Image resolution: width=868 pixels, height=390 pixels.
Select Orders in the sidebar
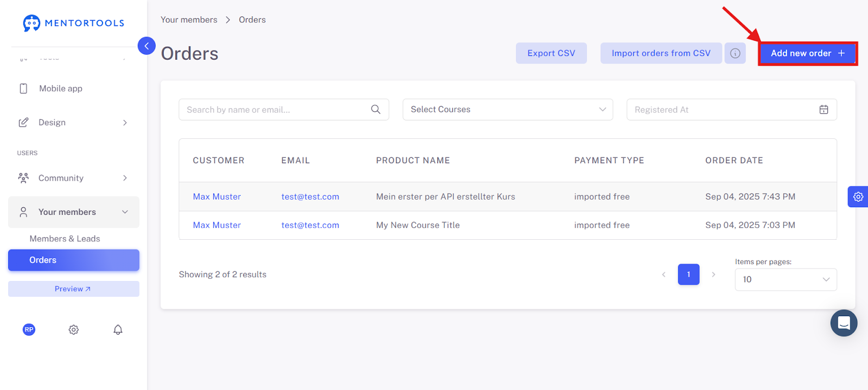click(x=74, y=260)
